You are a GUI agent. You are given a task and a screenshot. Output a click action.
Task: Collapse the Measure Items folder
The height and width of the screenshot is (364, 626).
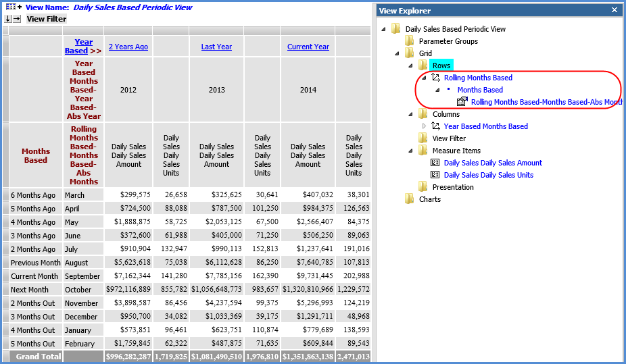coord(411,151)
